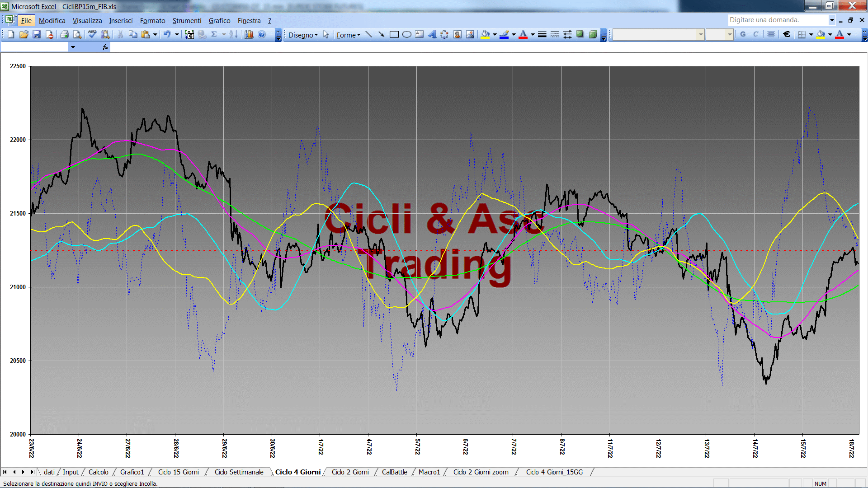Open the File menu
The width and height of the screenshot is (868, 488).
pyautogui.click(x=26, y=20)
